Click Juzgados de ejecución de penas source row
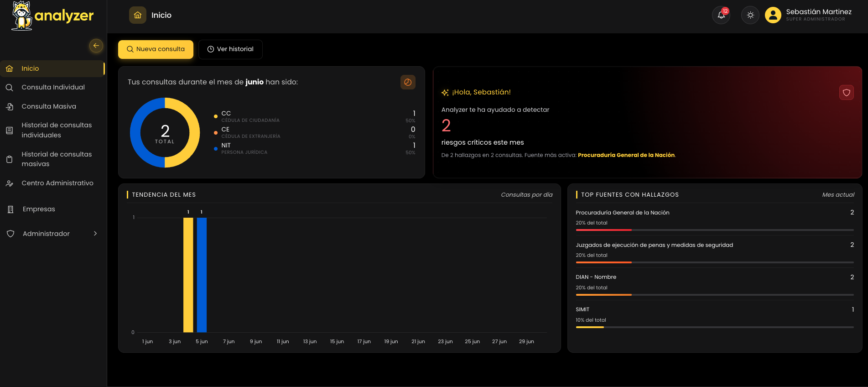The height and width of the screenshot is (387, 868). (x=715, y=252)
